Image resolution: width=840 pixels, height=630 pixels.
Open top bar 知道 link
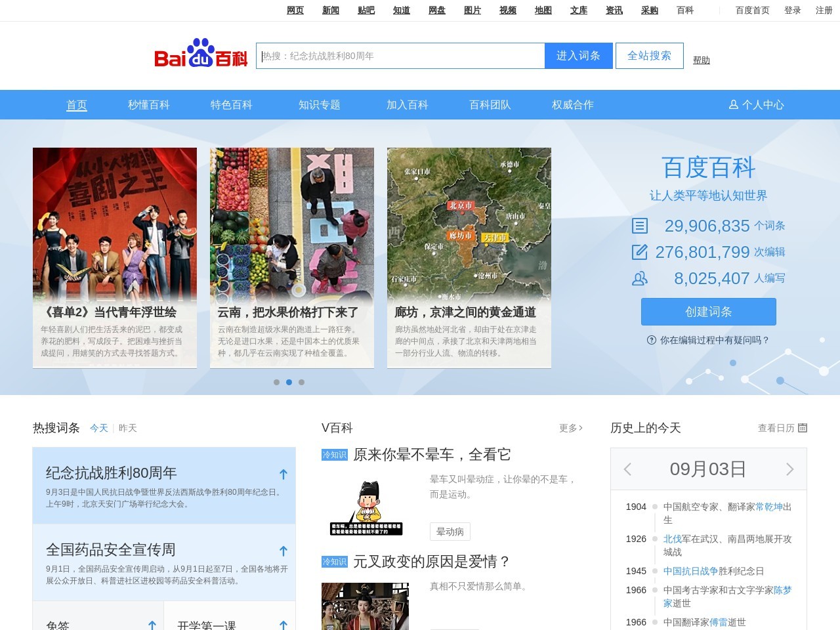coord(402,10)
